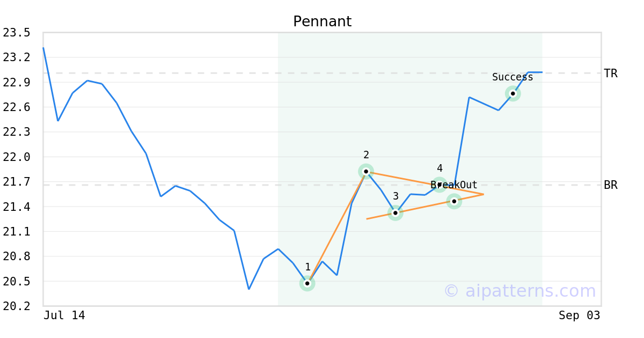Click the 23.5 y-axis label
This screenshot has height=338, width=644.
pyautogui.click(x=17, y=33)
